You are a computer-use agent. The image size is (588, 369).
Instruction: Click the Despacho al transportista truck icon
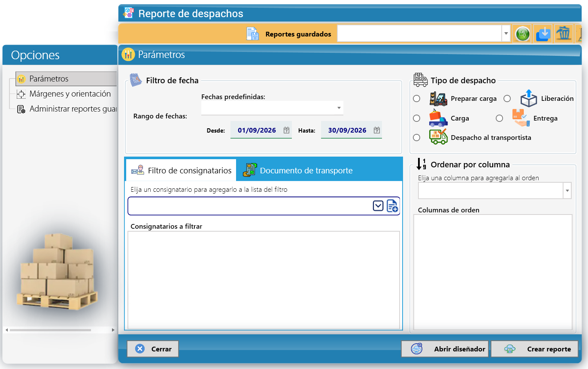pos(438,137)
